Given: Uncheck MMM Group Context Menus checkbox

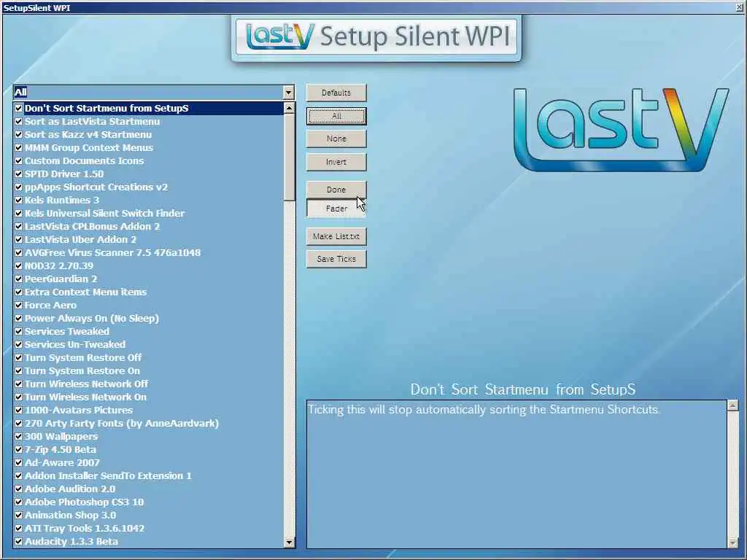Looking at the screenshot, I should [x=18, y=147].
